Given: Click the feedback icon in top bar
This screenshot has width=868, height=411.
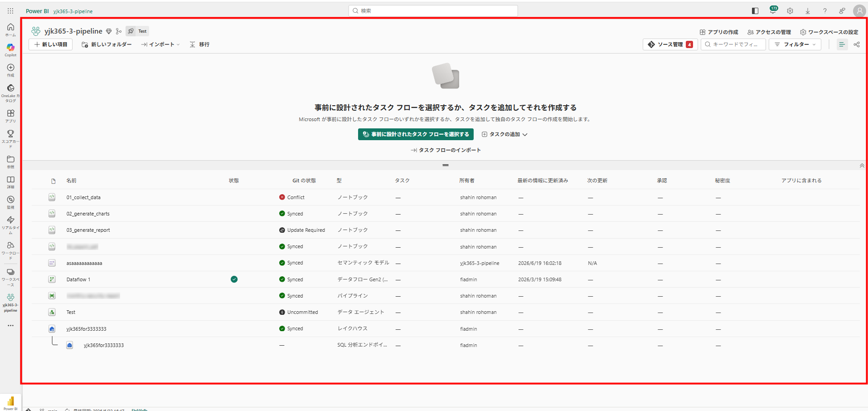Looking at the screenshot, I should 842,11.
